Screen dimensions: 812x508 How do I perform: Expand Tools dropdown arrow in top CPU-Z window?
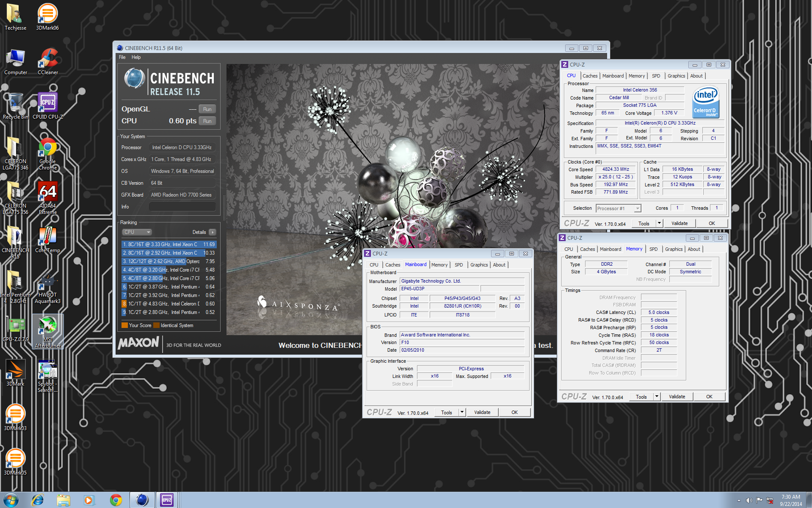659,223
